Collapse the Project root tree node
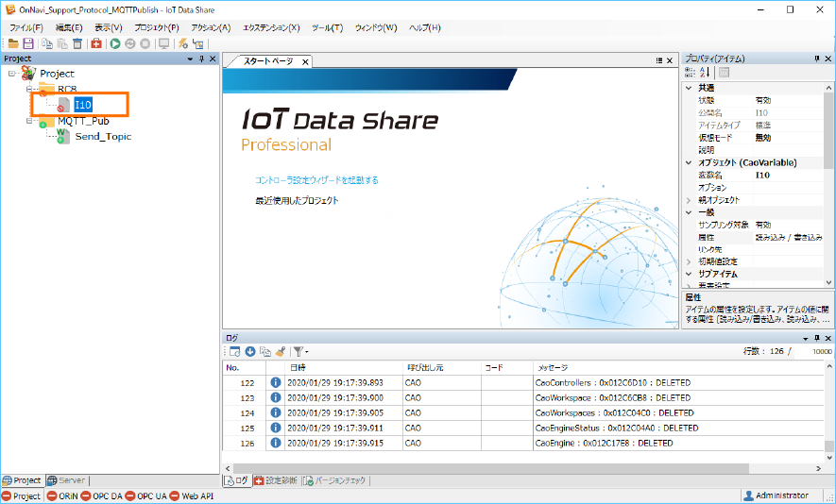 [11, 74]
